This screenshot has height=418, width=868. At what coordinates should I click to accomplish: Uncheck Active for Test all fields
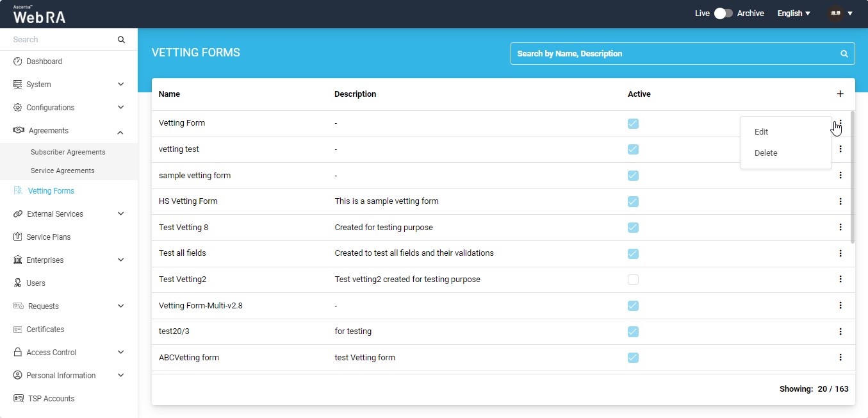(633, 253)
